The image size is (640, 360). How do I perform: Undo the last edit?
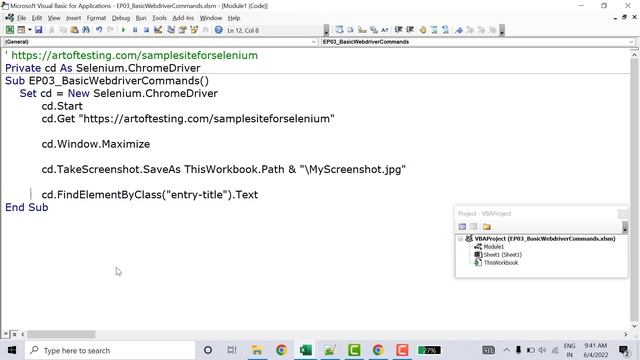click(x=99, y=30)
